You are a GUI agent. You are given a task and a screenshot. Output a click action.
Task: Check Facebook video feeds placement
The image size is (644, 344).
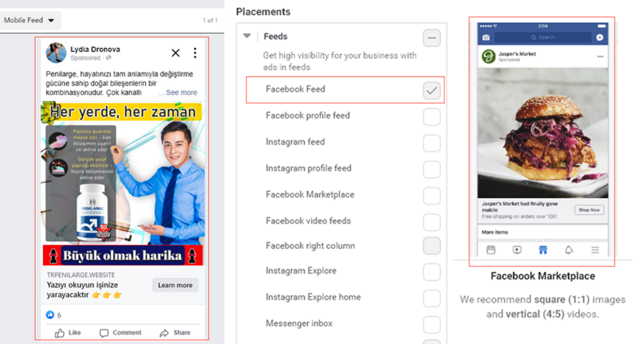click(431, 222)
